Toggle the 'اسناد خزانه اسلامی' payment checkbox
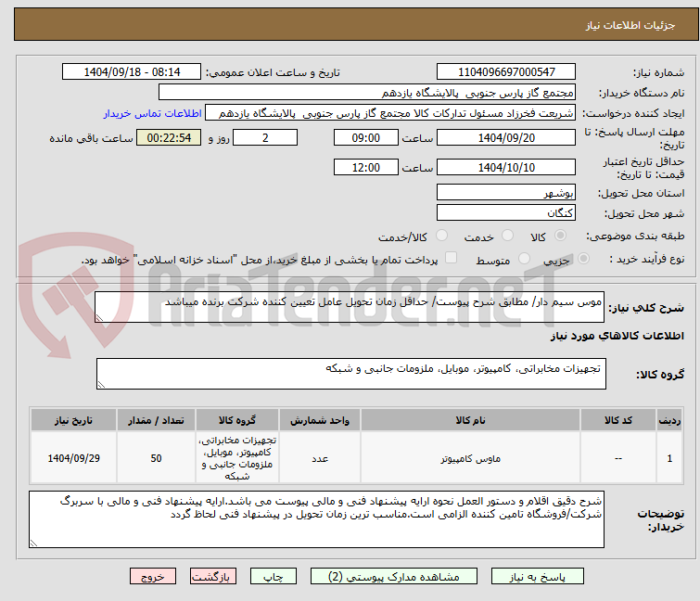 tap(452, 258)
